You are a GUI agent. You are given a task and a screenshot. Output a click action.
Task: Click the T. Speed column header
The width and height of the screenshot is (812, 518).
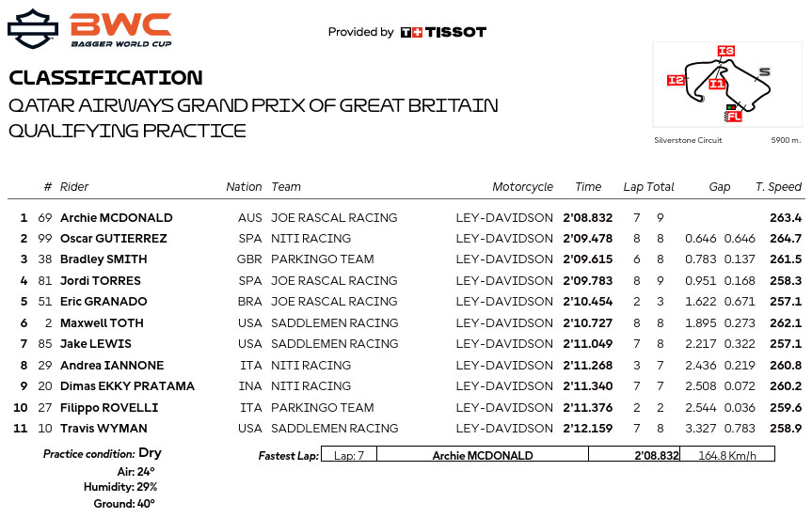[x=778, y=187]
